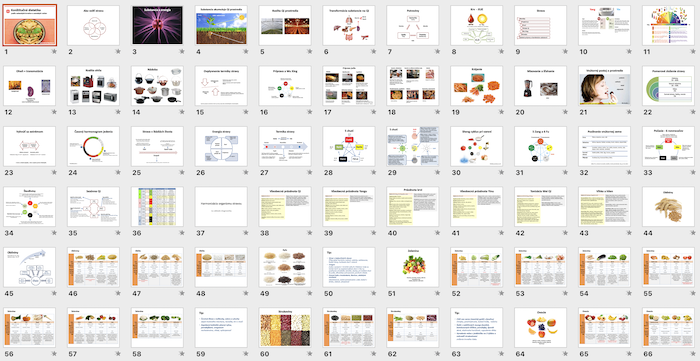
Task: Select the blank-titled slide 37 thumbnail
Action: pyautogui.click(x=221, y=207)
